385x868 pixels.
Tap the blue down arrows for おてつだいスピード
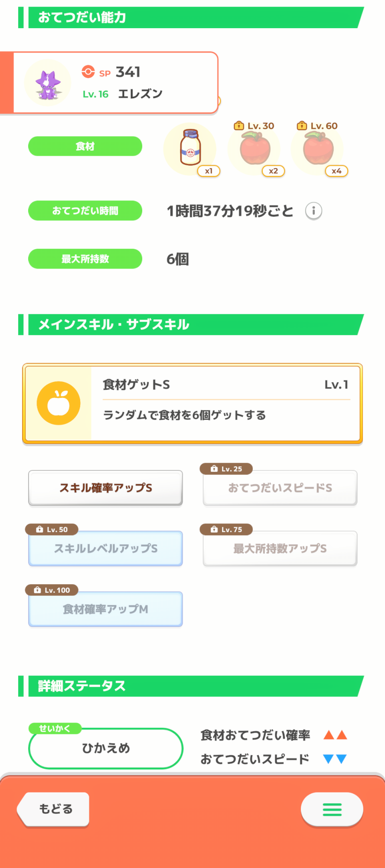click(x=335, y=759)
